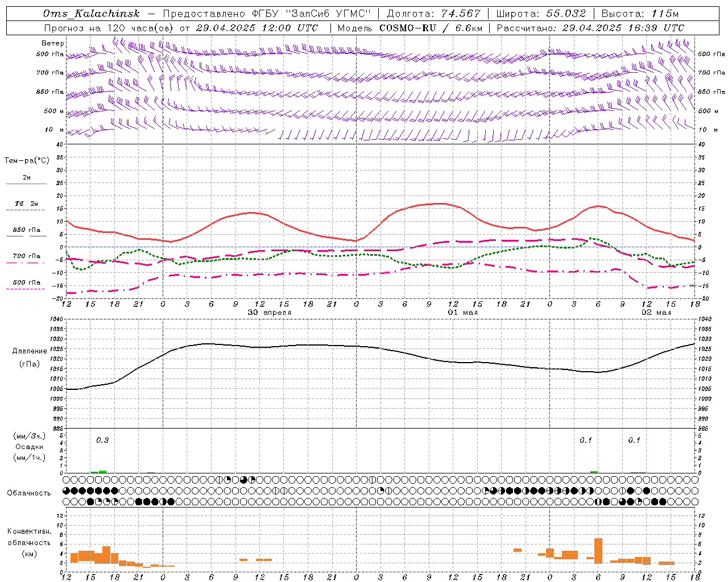Click the left wind level label 500 м
The height and width of the screenshot is (582, 728).
(54, 111)
